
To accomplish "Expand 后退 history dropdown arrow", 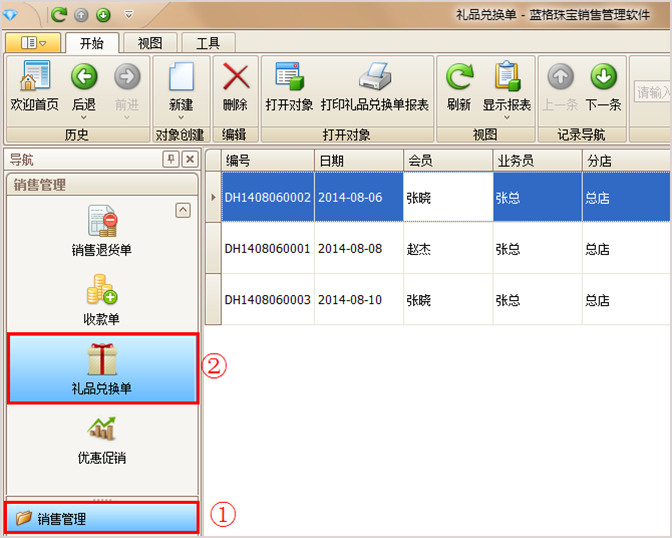I will pos(84,117).
